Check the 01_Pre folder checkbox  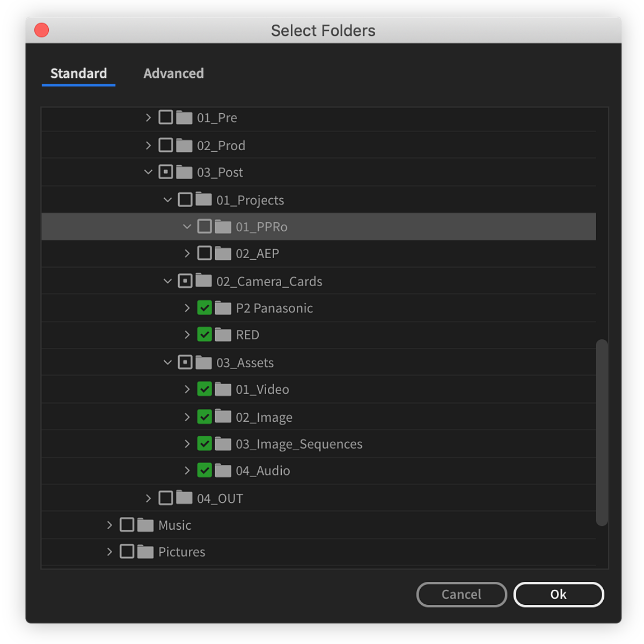coord(165,117)
